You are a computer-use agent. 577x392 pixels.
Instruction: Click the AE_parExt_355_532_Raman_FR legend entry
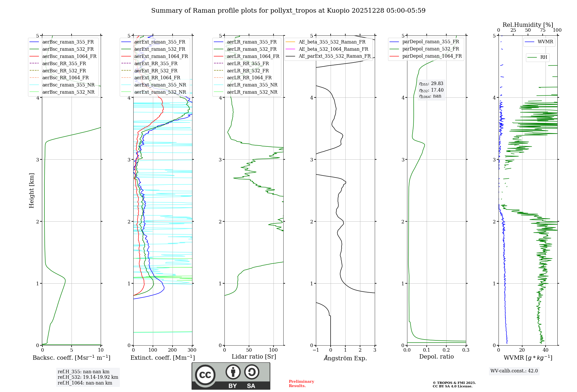(334, 56)
